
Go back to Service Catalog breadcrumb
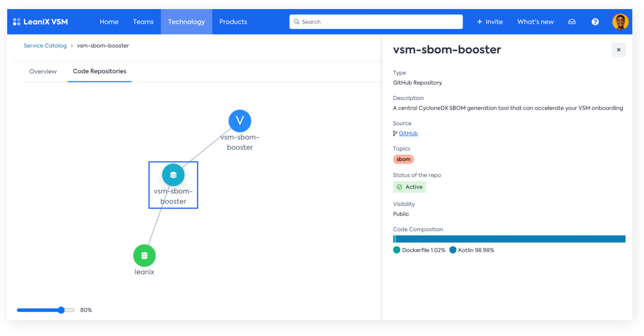[45, 46]
